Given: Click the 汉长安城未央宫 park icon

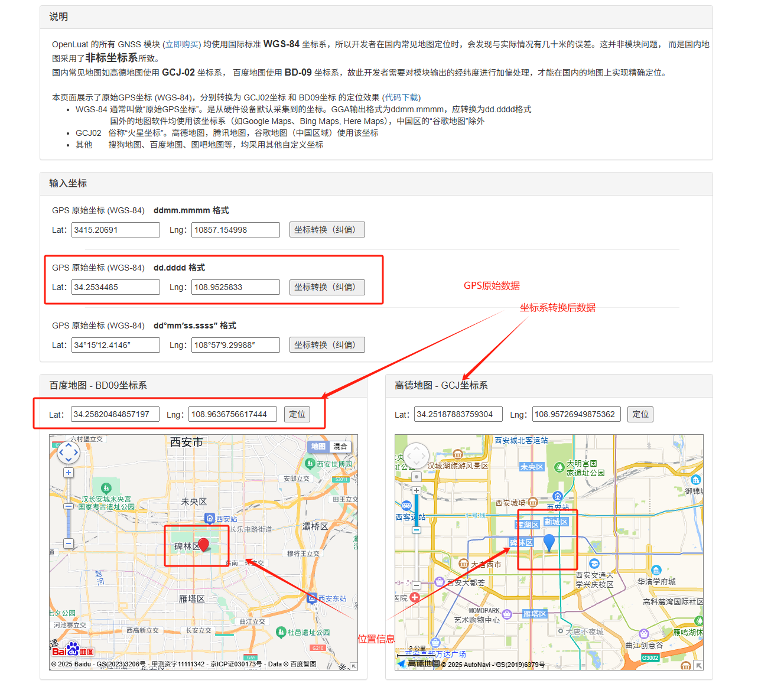Looking at the screenshot, I should tap(106, 488).
